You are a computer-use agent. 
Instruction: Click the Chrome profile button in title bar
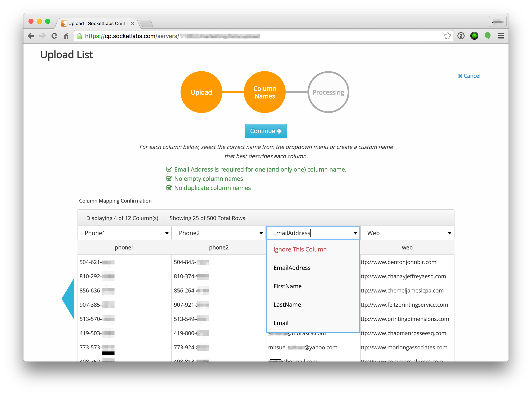[x=497, y=22]
